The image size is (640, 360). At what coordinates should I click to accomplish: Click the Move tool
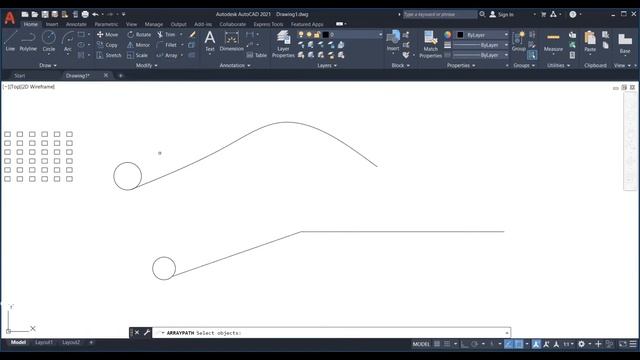(108, 35)
